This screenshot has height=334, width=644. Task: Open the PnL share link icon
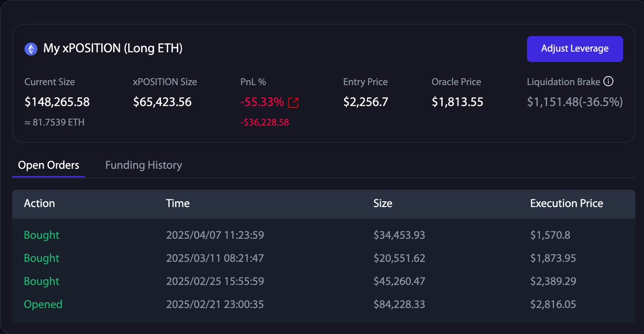293,102
